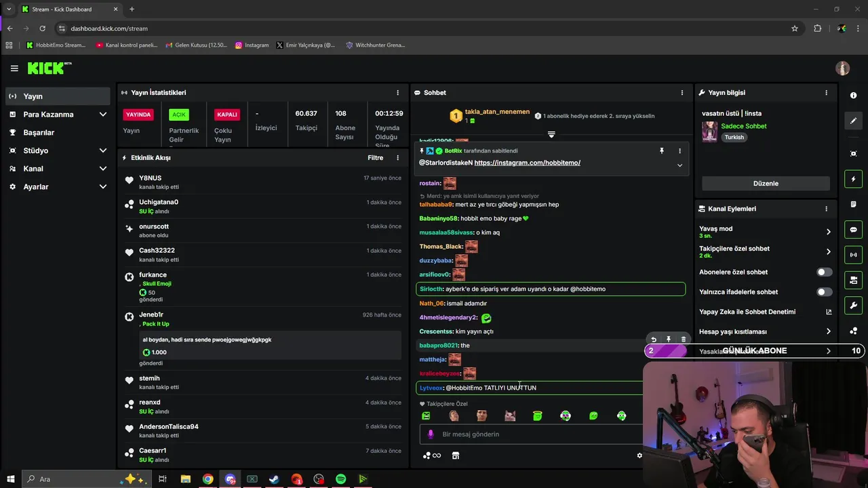Image resolution: width=868 pixels, height=488 pixels.
Task: Open the shop icon below the chat box
Action: click(x=456, y=455)
